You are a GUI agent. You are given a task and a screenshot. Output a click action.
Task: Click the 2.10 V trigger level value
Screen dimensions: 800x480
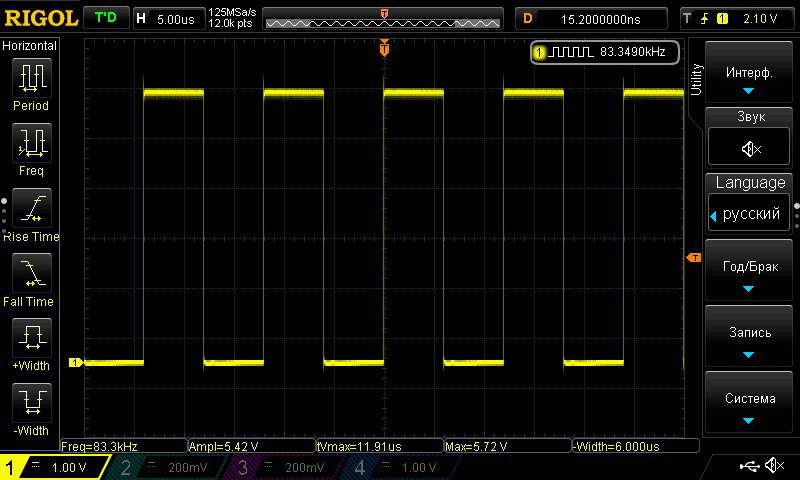(x=760, y=19)
